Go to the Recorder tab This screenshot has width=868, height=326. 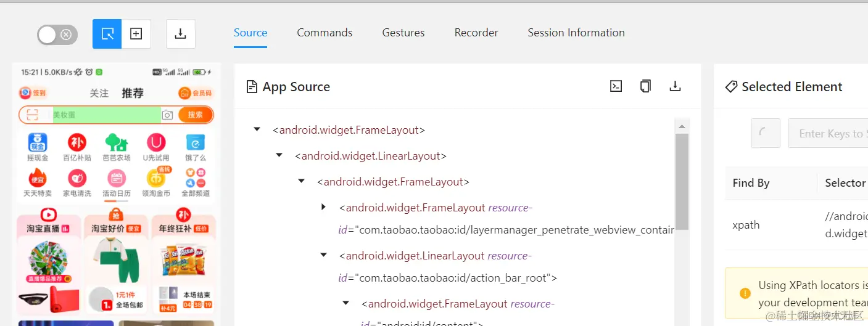point(476,33)
